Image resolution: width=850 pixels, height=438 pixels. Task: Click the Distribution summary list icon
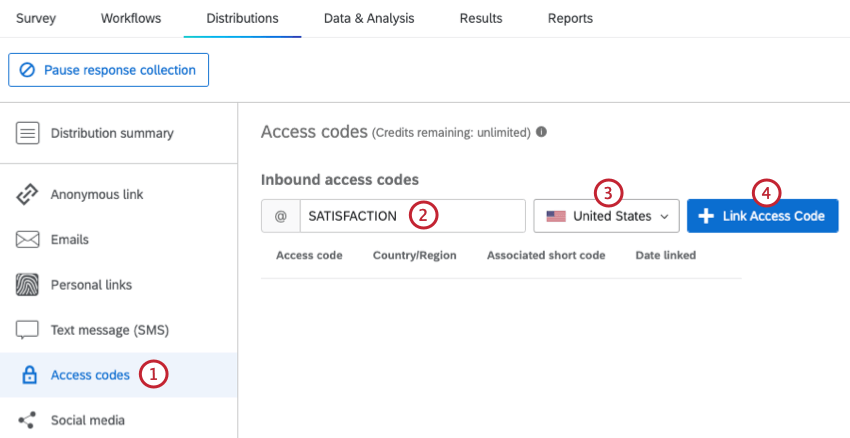click(x=28, y=133)
